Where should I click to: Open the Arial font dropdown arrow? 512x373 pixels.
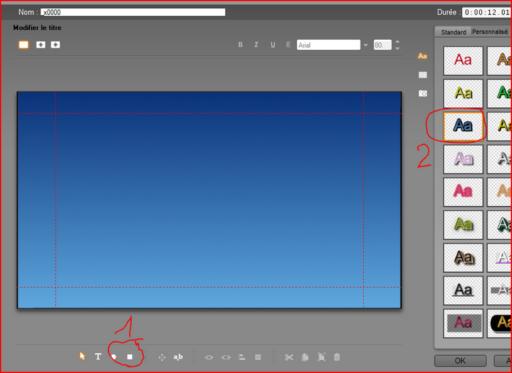[x=365, y=45]
